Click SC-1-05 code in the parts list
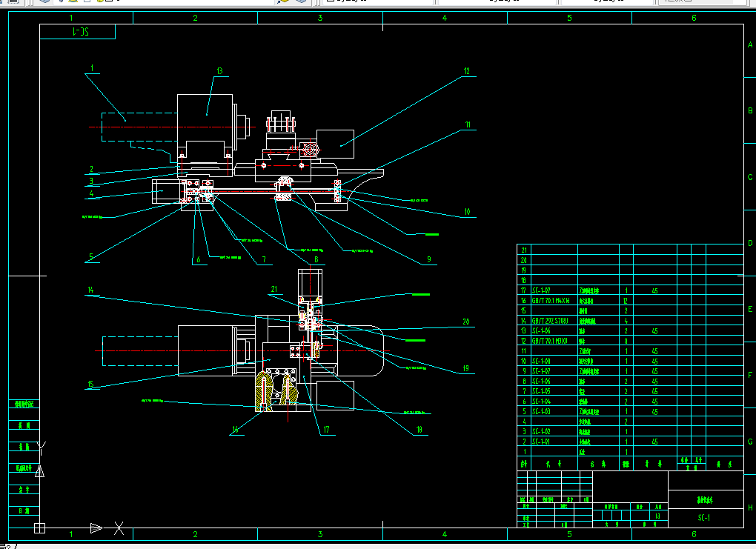The height and width of the screenshot is (549, 756). coord(541,391)
